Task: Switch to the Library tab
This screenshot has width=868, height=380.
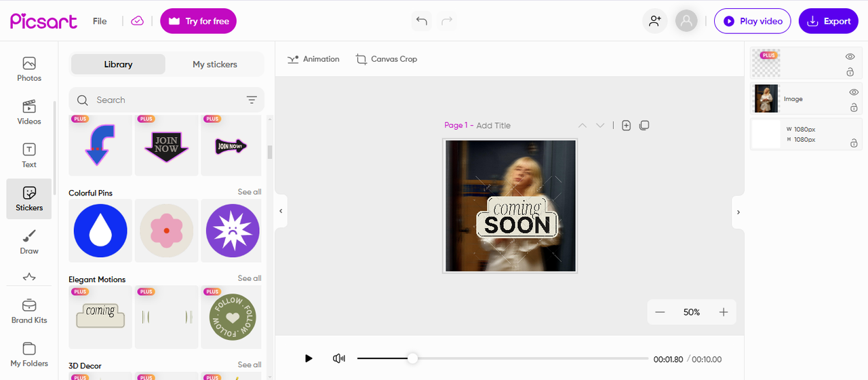Action: [118, 64]
